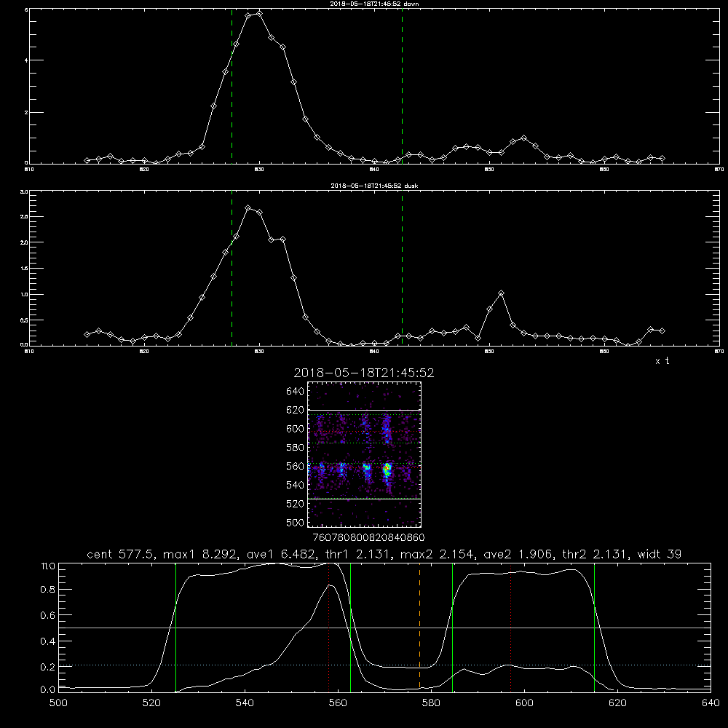This screenshot has width=728, height=728.
Task: Click the brightest red-yellow hotspot in heatmap
Action: point(387,468)
